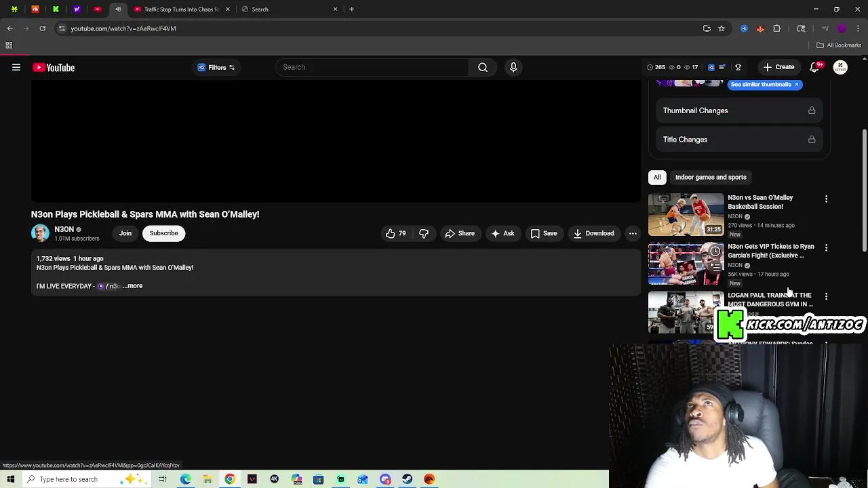Reload the page

[42, 28]
